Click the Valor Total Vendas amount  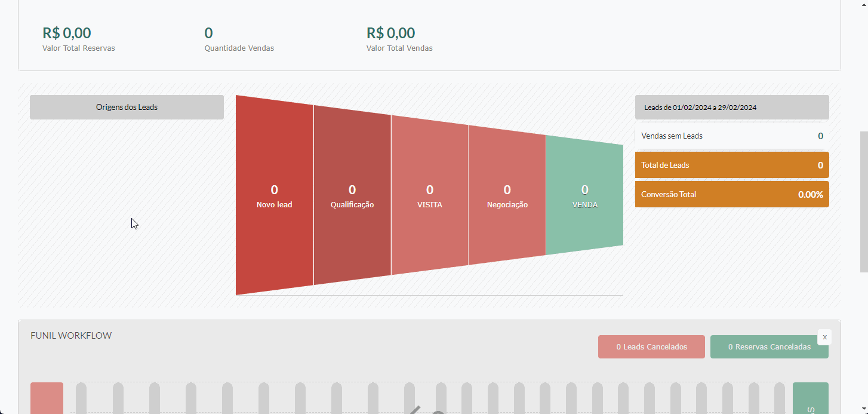click(x=391, y=33)
